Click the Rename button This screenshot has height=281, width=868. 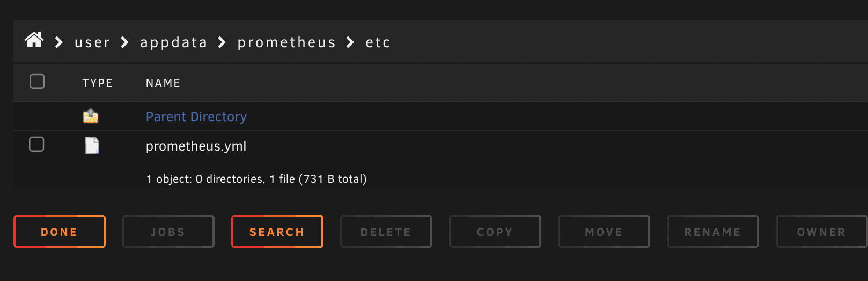click(x=713, y=232)
